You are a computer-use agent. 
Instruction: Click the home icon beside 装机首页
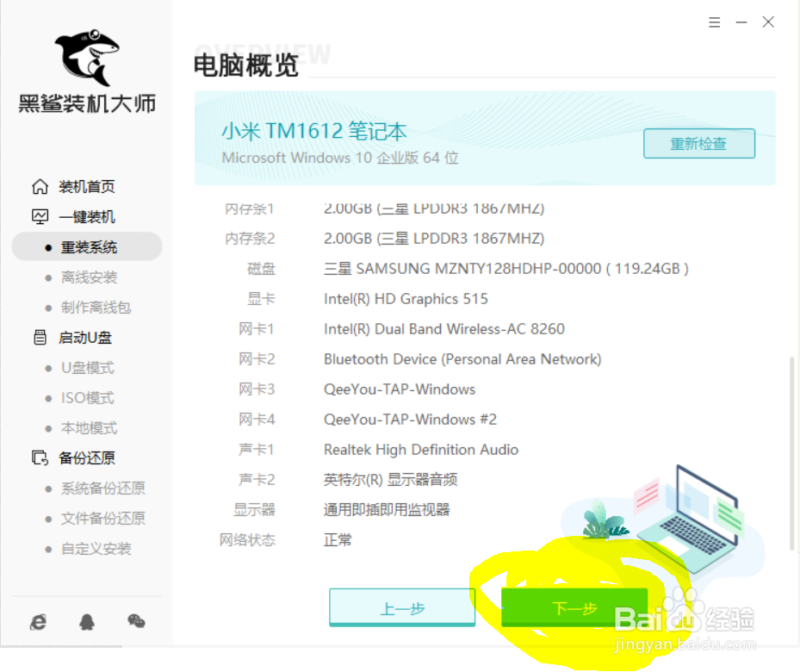point(40,187)
